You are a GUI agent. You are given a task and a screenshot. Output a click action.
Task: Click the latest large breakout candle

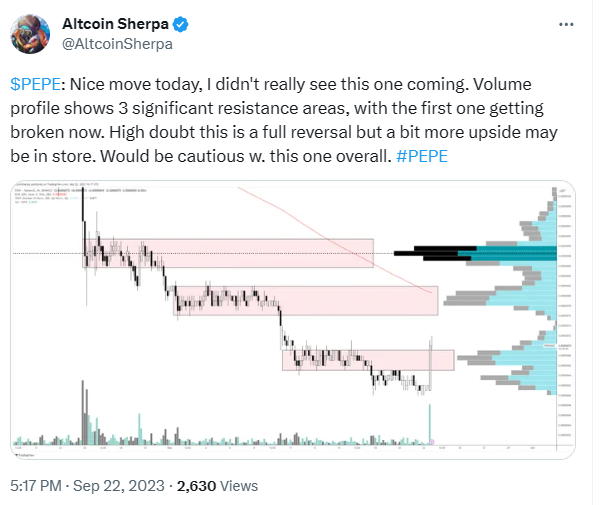(x=431, y=362)
